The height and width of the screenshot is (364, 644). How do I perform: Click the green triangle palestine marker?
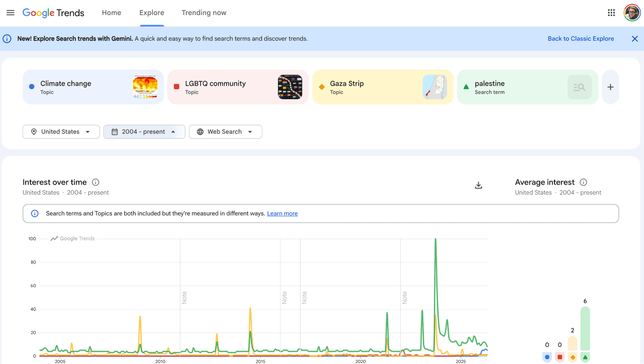click(x=466, y=87)
